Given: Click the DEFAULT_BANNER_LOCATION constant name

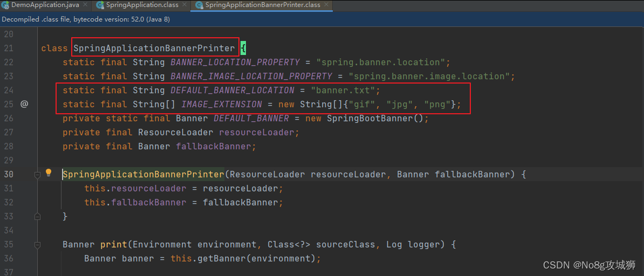Looking at the screenshot, I should click(232, 91).
